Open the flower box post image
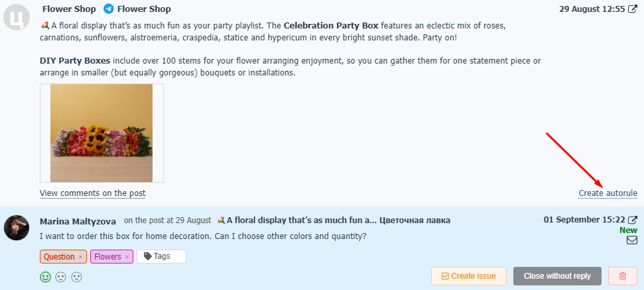644x290 pixels. (101, 133)
